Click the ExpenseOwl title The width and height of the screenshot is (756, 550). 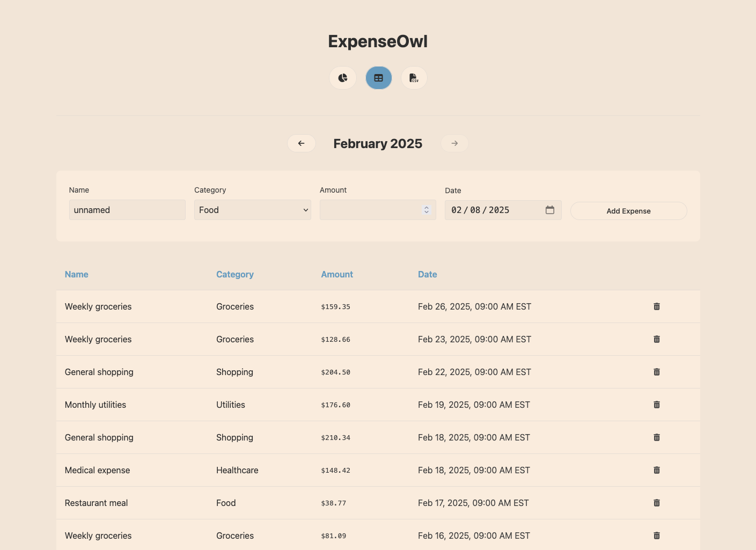[x=378, y=41]
